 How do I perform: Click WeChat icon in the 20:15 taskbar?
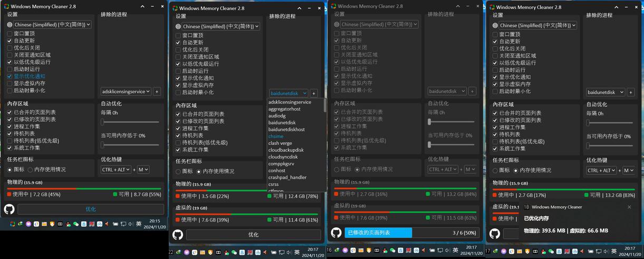coord(76,224)
